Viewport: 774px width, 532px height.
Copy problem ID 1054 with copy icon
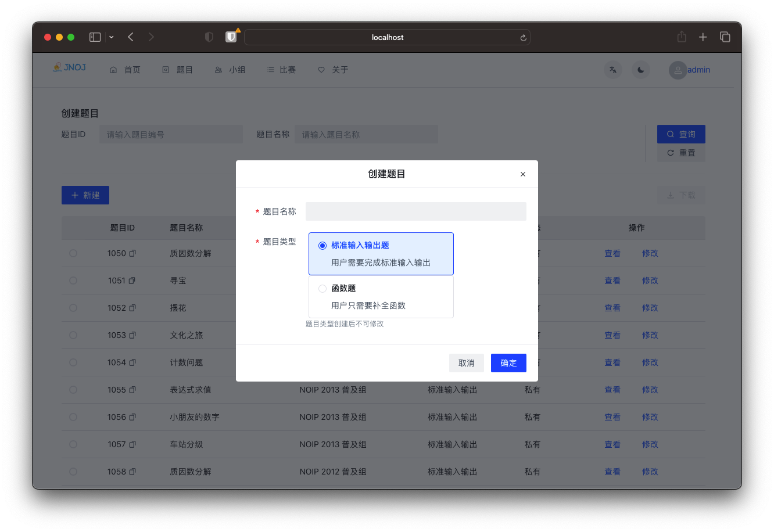coord(132,362)
